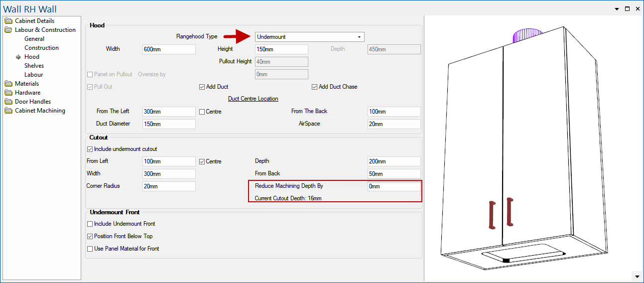Open the Rangehood Type dropdown

coord(309,37)
